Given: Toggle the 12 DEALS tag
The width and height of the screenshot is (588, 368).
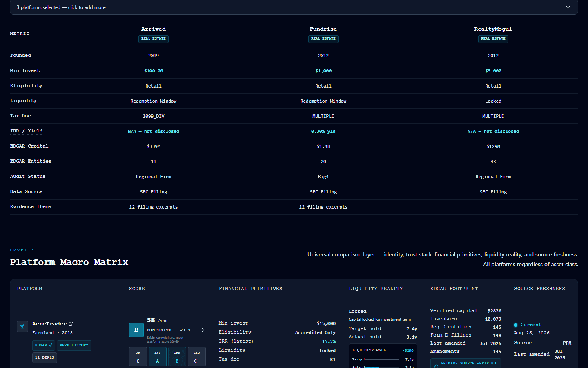Looking at the screenshot, I should [45, 358].
